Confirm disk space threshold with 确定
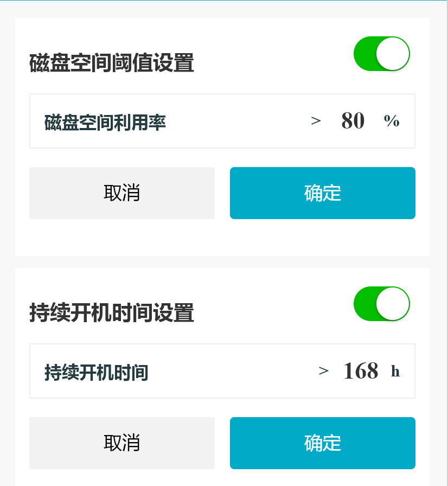The height and width of the screenshot is (486, 448). [323, 193]
